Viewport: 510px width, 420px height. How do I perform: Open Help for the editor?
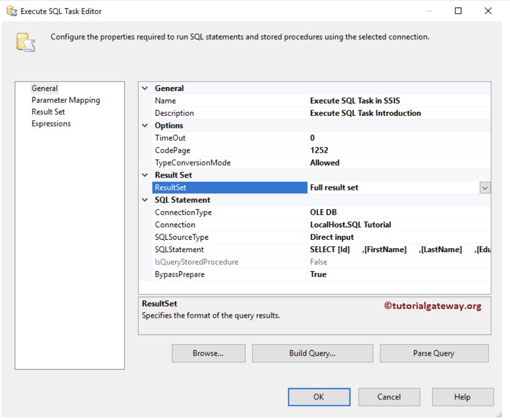462,397
